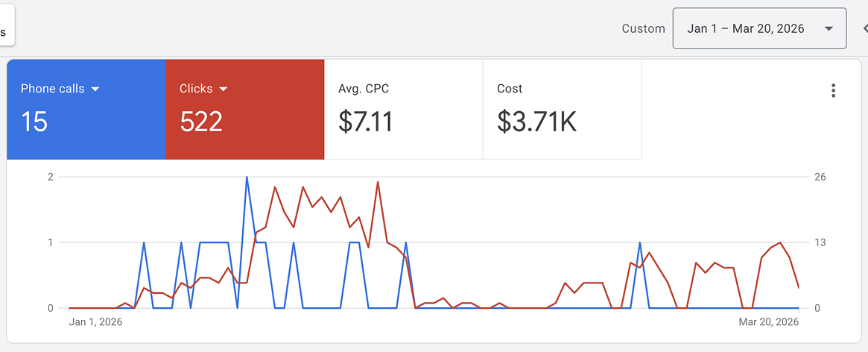Click the previous period arrow at right edge
The height and width of the screenshot is (352, 868).
(x=864, y=29)
